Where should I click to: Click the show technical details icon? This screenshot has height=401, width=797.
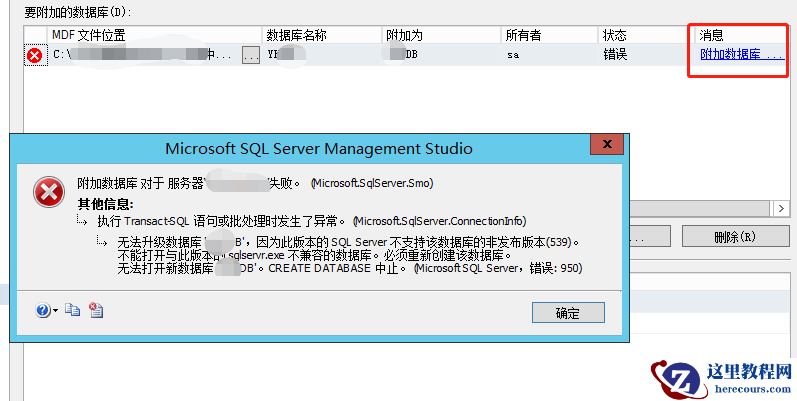tap(95, 311)
